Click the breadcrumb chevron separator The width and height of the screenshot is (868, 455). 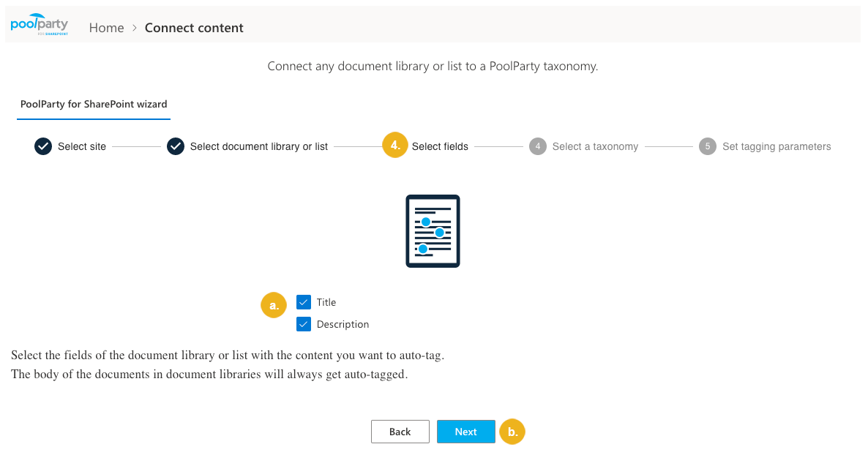(x=135, y=28)
